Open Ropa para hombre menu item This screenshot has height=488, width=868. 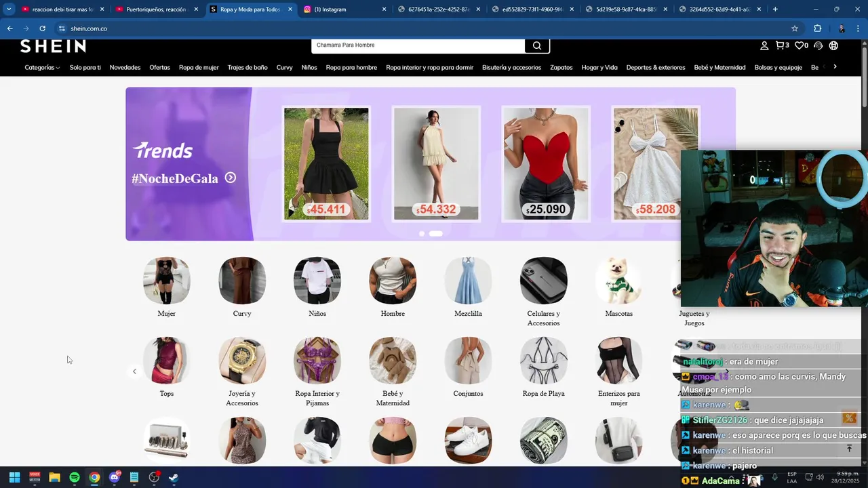pos(351,67)
